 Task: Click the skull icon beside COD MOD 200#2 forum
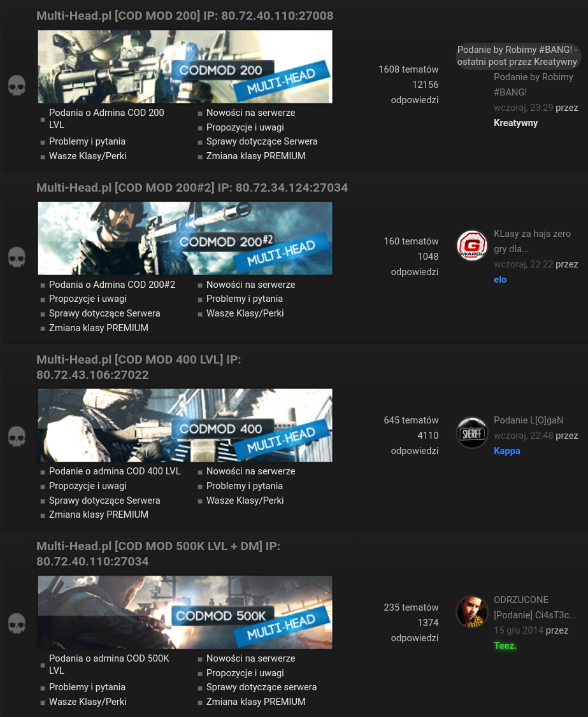coord(17,257)
